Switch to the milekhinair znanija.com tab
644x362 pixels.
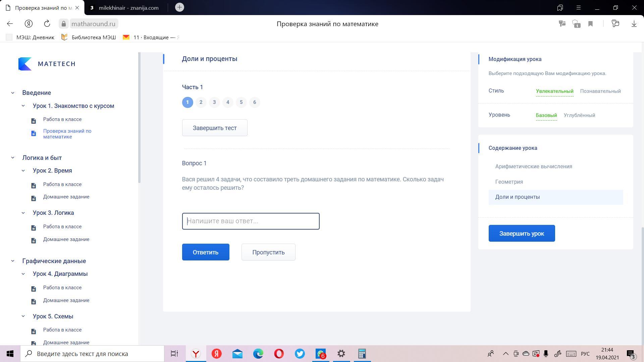[x=128, y=8]
